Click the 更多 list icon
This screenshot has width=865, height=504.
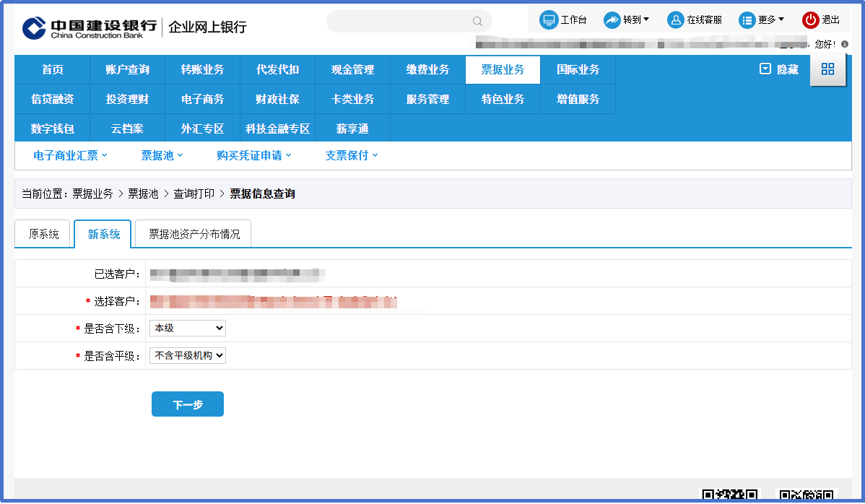(x=747, y=20)
